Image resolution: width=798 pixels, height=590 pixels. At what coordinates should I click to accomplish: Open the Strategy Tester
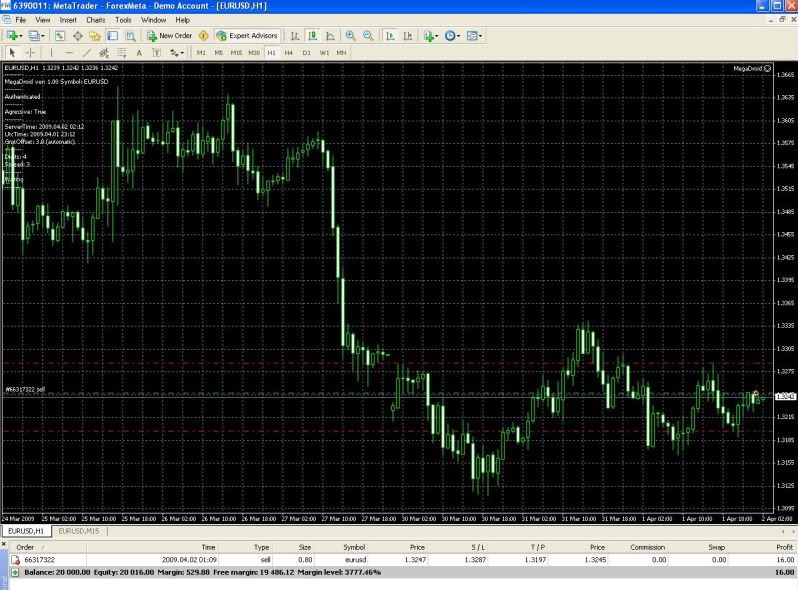click(x=130, y=36)
